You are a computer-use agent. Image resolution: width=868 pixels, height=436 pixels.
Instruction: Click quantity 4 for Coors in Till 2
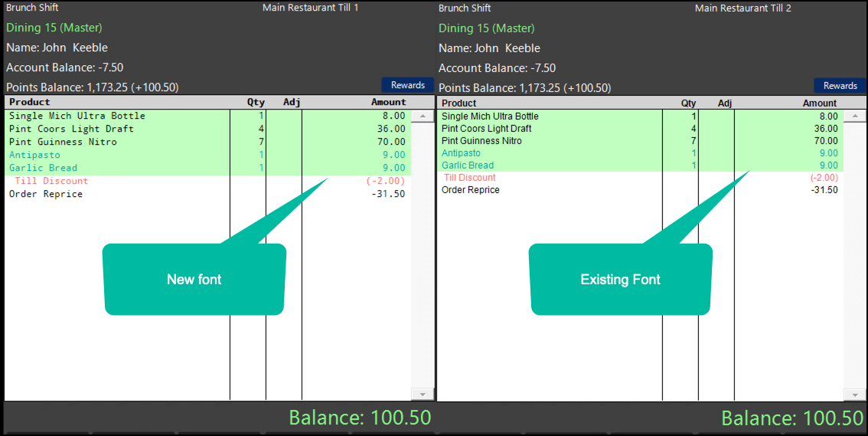(x=693, y=129)
